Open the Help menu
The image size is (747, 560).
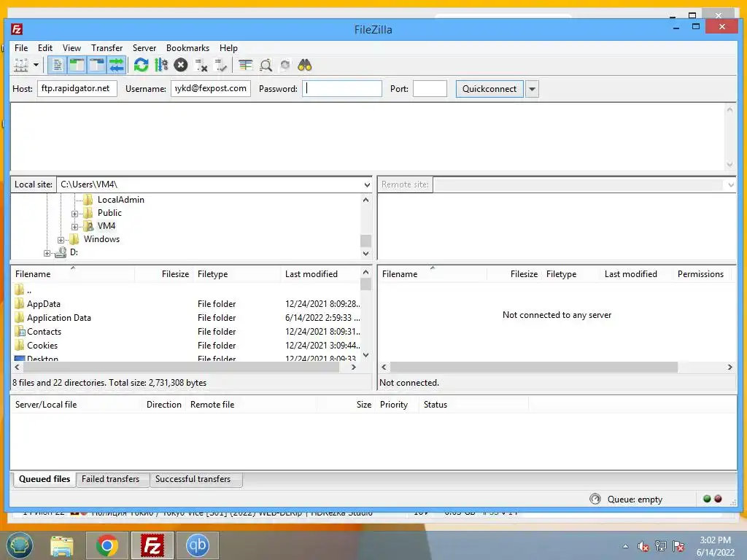click(228, 48)
